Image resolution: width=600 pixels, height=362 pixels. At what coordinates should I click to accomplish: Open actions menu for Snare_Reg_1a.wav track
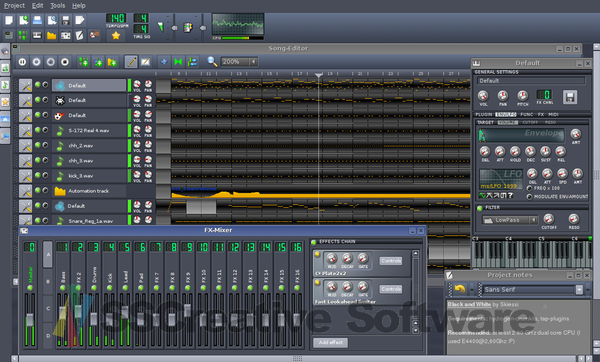click(x=25, y=220)
